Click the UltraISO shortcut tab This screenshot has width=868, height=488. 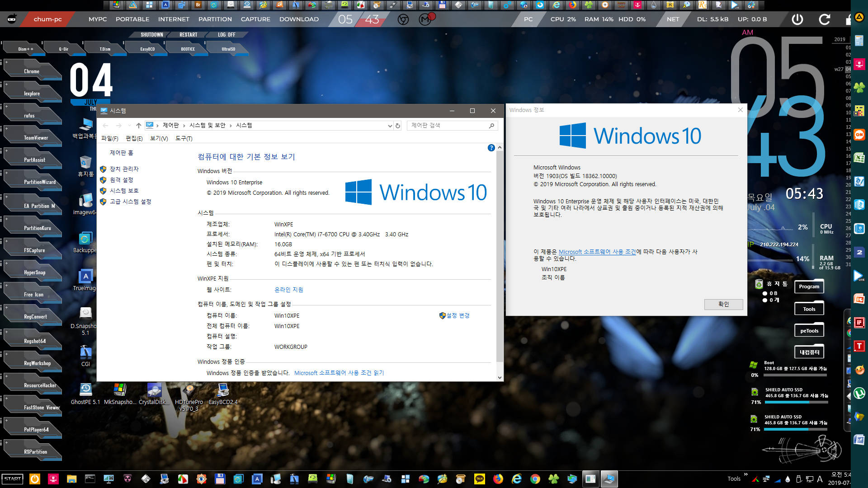[x=228, y=49]
